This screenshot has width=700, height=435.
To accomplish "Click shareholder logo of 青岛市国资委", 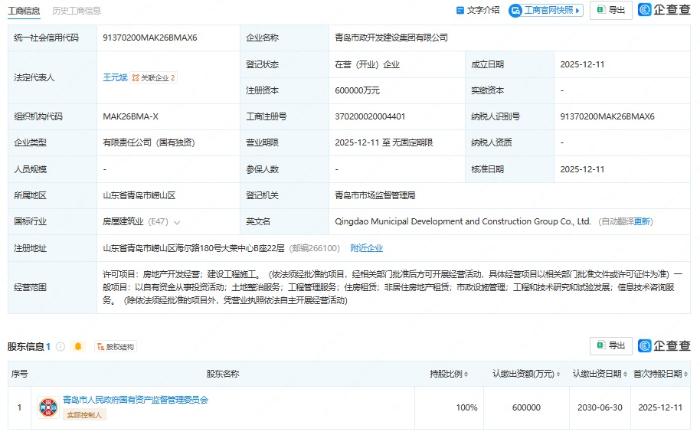I will (47, 406).
